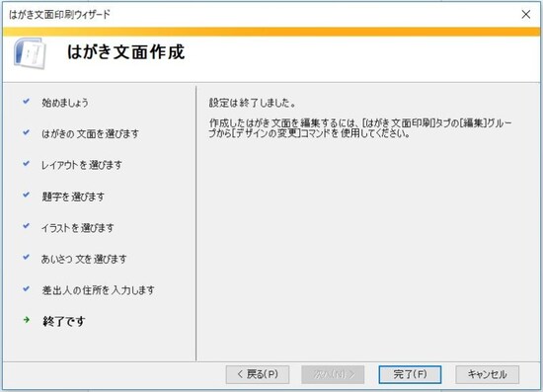Click the 完了(F) finish button
Viewport: 543px width, 392px height.
pos(410,374)
